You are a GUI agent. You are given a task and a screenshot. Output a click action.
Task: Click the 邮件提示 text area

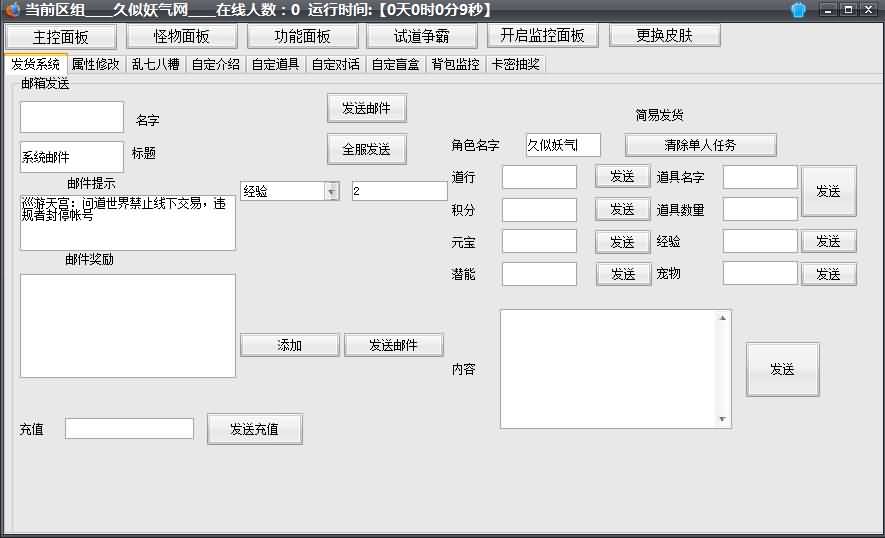[x=127, y=222]
